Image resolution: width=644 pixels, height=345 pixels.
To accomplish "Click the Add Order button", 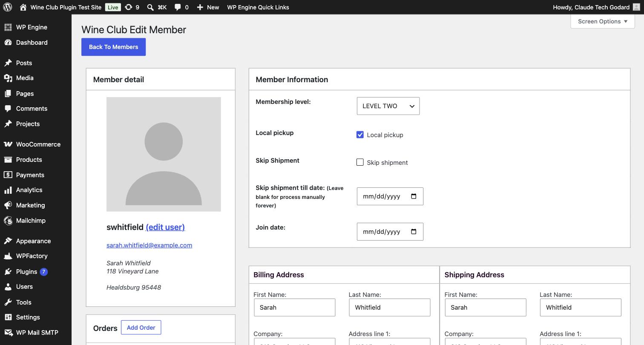I will pyautogui.click(x=141, y=328).
